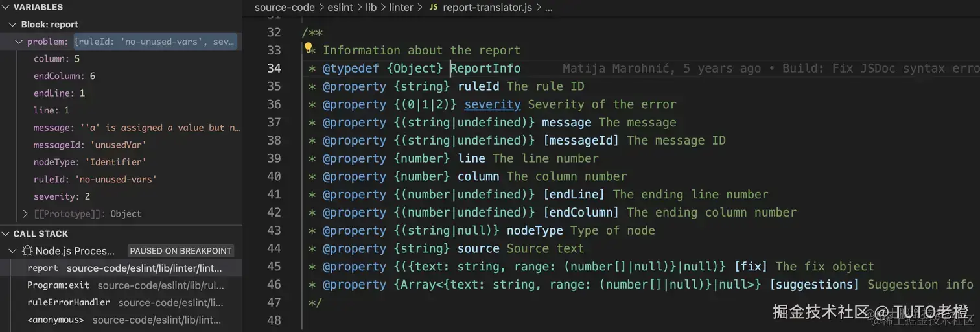Collapse the 'problem' variable chevron
The image size is (980, 332).
pos(19,41)
